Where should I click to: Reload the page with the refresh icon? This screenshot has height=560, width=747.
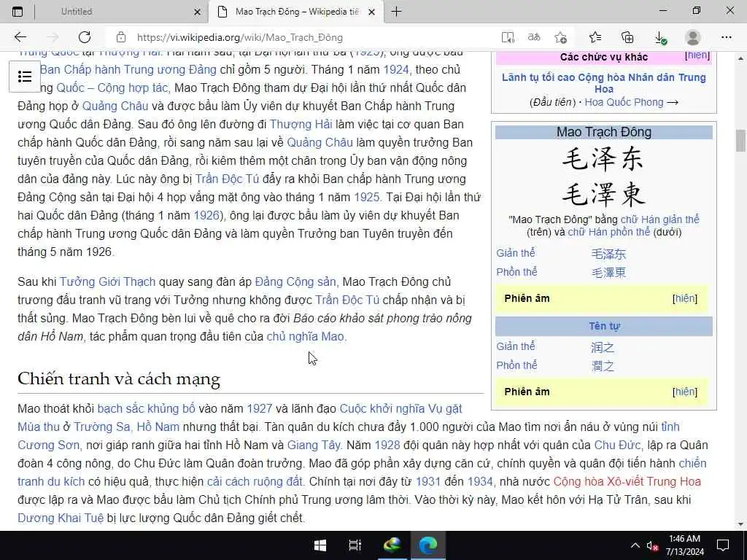[85, 37]
